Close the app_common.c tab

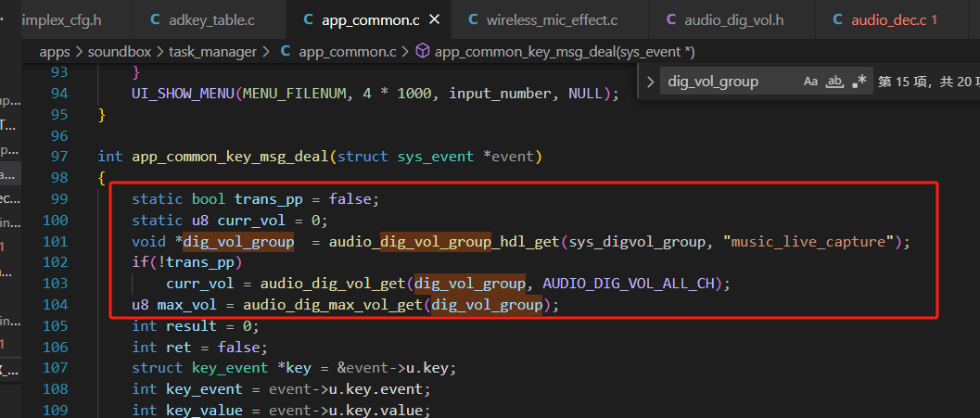[x=435, y=20]
